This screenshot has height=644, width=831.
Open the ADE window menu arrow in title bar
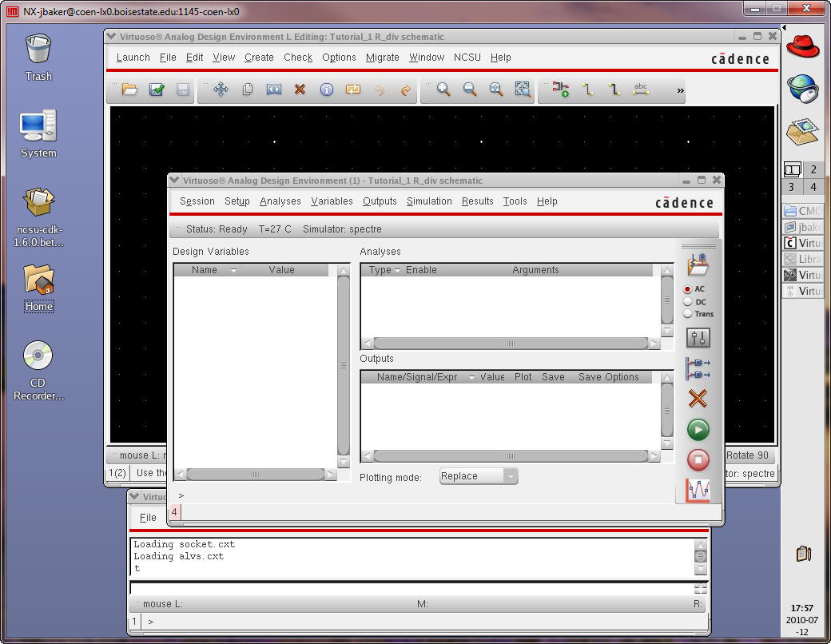pos(174,181)
